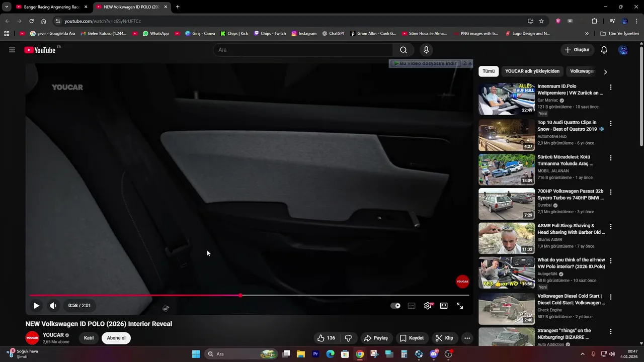The image size is (644, 362).
Task: Open more actions ellipsis under the video
Action: tap(467, 338)
